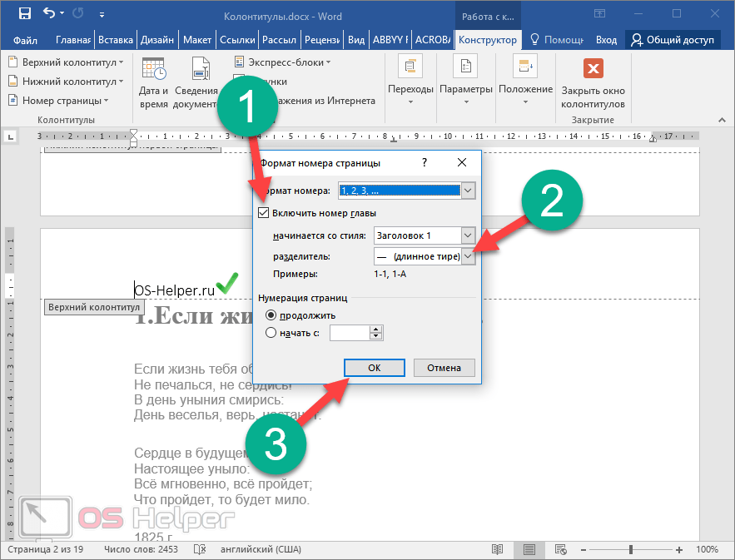Click the Ribbon Display Options icon
735x560 pixels.
[599, 13]
